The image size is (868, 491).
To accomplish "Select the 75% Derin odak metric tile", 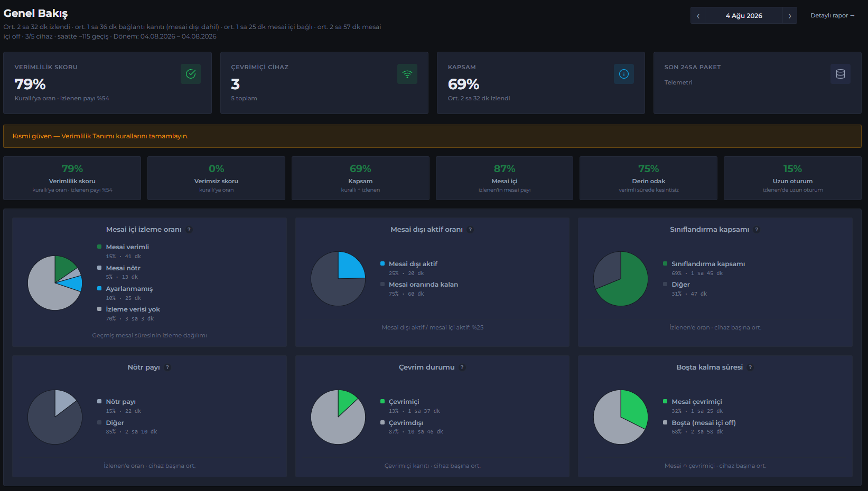I will click(648, 178).
